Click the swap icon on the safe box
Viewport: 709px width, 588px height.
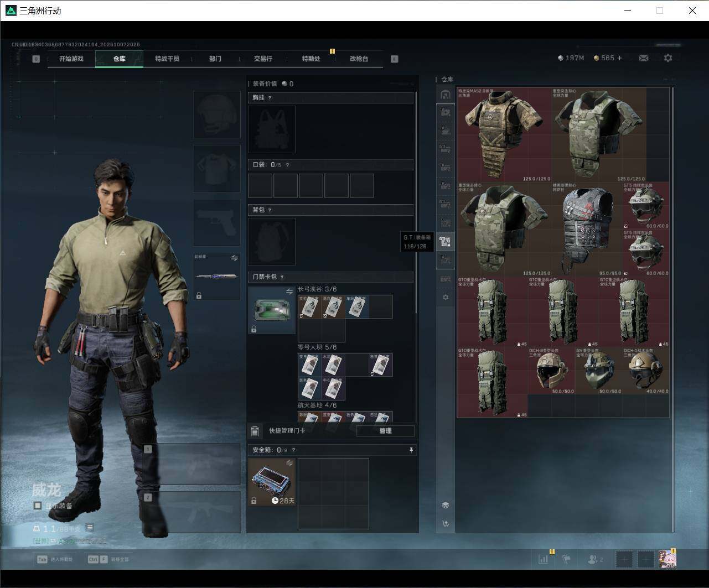pyautogui.click(x=289, y=463)
